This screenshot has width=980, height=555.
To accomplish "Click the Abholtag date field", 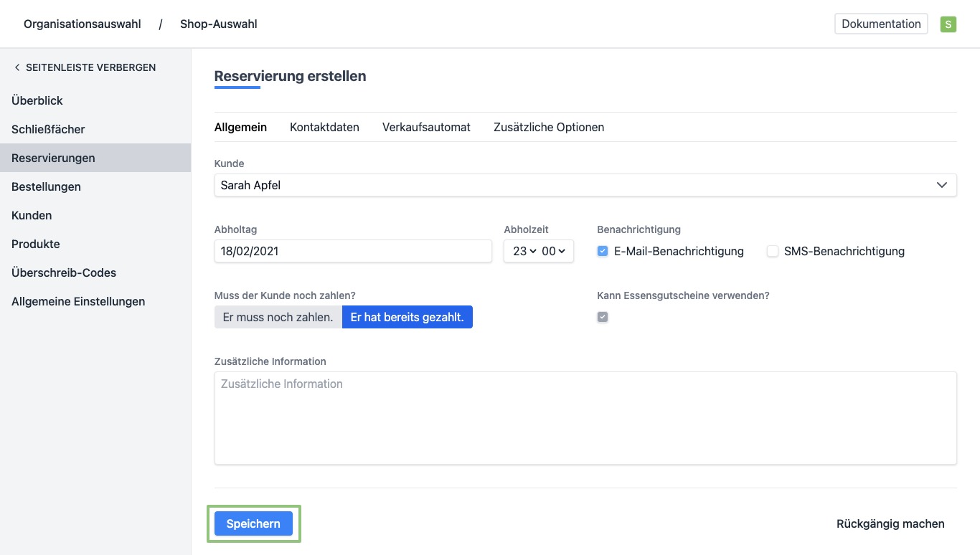I will (x=353, y=251).
